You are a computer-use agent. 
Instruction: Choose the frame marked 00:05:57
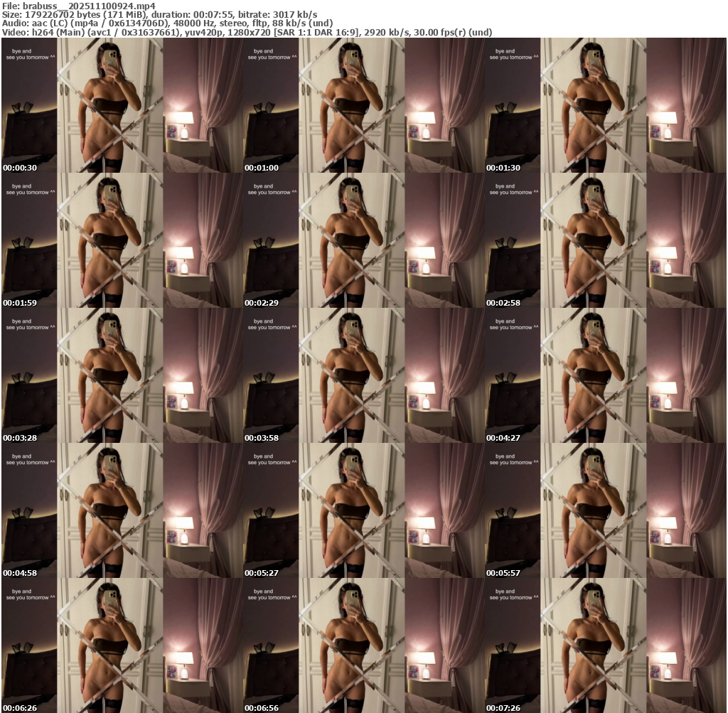pyautogui.click(x=606, y=510)
